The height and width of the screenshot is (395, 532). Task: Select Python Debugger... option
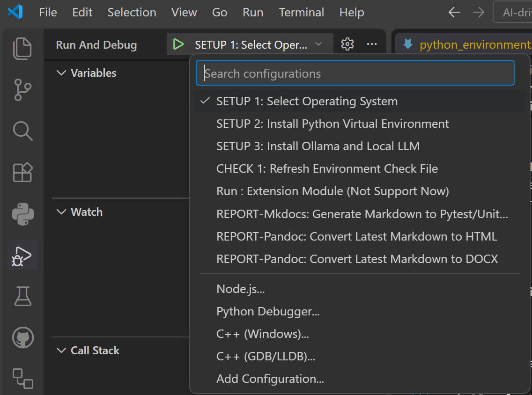[x=360, y=311]
